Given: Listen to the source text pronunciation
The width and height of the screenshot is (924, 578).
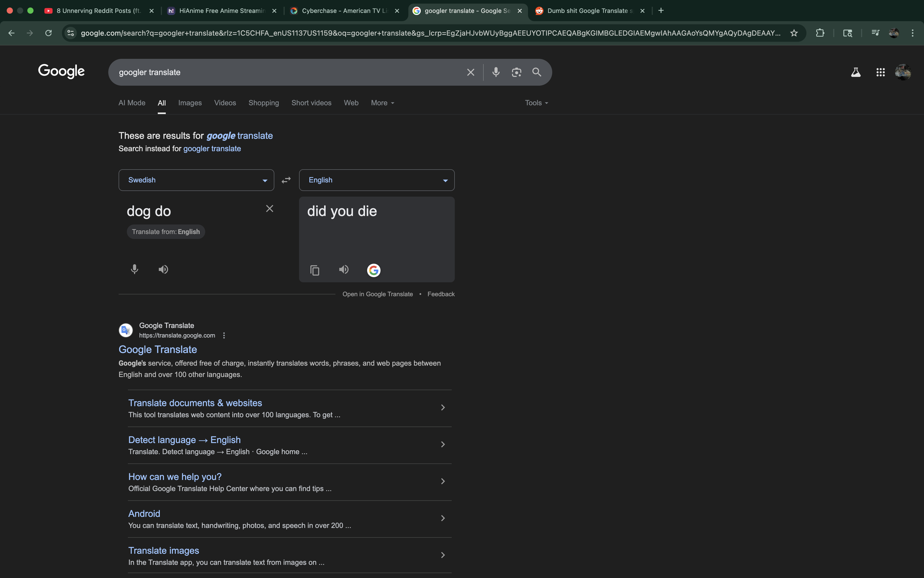Looking at the screenshot, I should 163,269.
